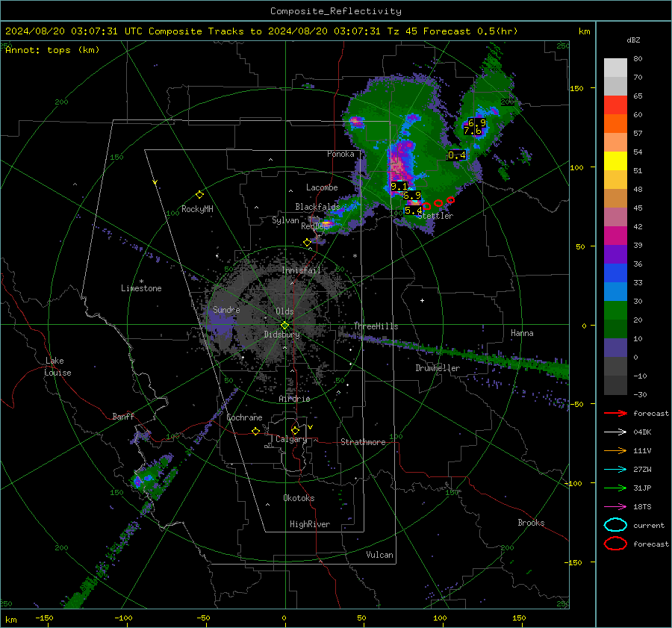Click the Sylvan city label
672x628 pixels.
pos(285,220)
